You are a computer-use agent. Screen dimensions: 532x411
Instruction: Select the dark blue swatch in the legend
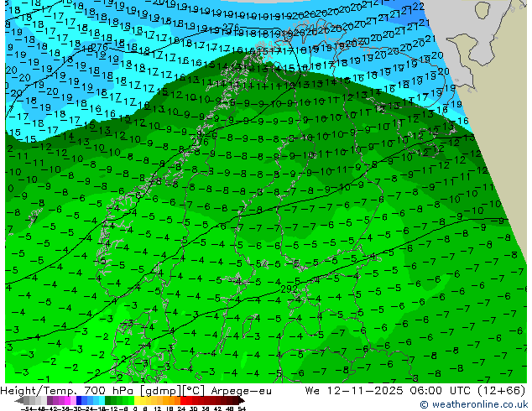(x=79, y=401)
